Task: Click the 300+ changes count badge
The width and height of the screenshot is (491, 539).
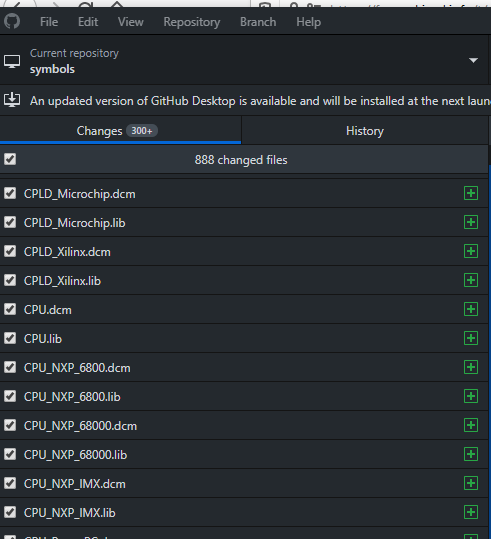Action: 142,131
